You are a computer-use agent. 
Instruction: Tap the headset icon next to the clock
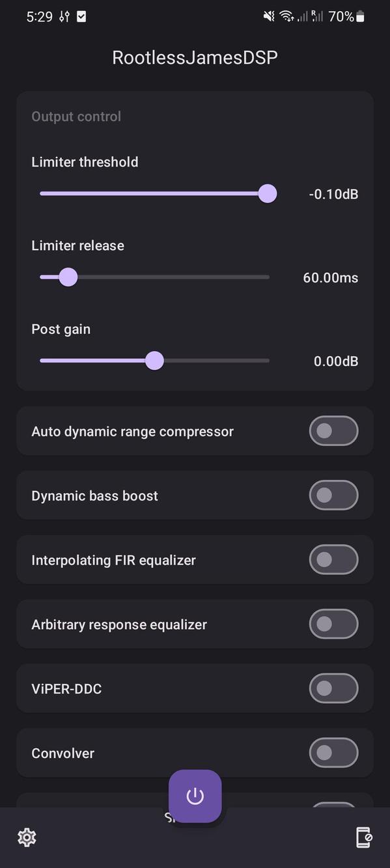point(64,16)
